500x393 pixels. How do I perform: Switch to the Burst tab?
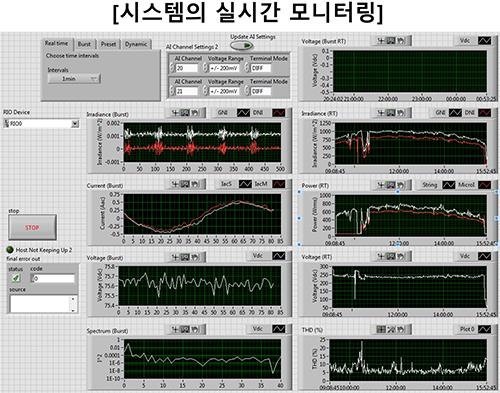[x=84, y=44]
